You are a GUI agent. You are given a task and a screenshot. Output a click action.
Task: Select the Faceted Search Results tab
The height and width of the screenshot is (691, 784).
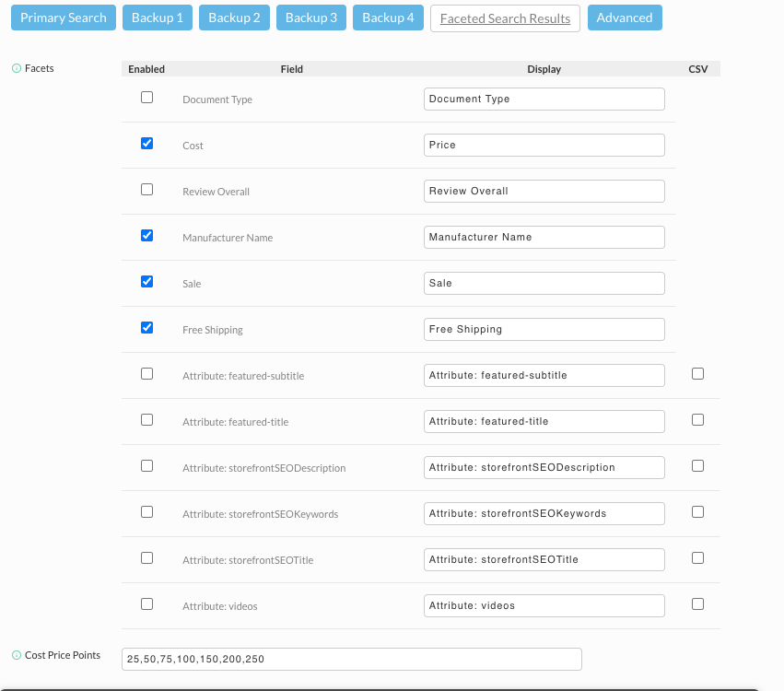point(505,18)
